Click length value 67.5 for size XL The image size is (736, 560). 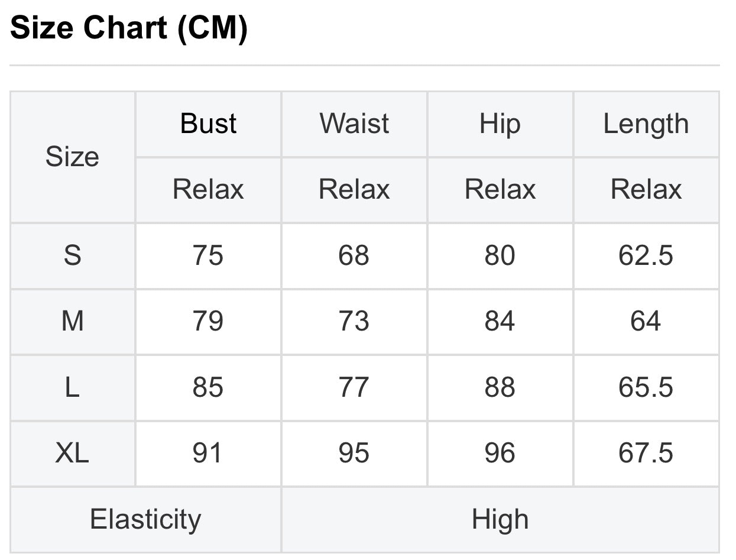coord(646,454)
